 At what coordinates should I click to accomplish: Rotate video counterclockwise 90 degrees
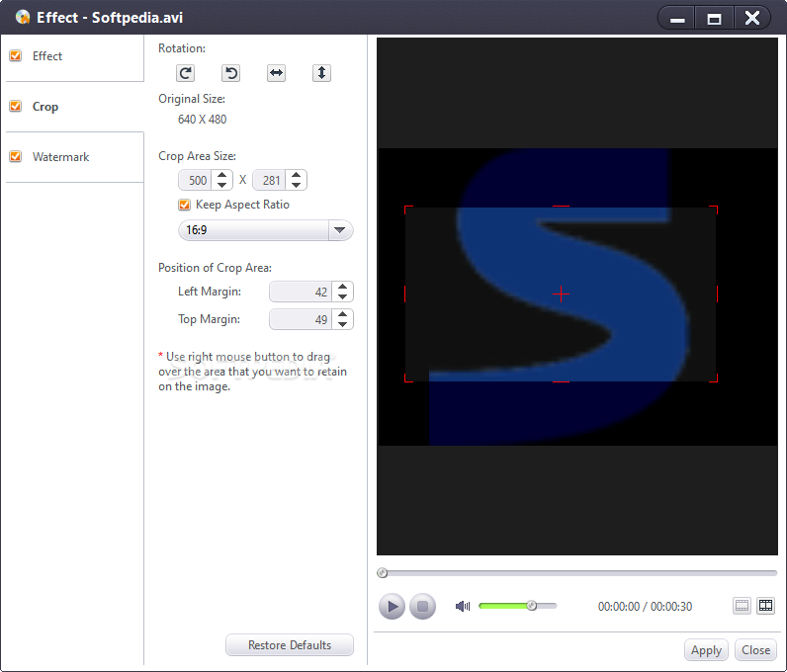[231, 73]
